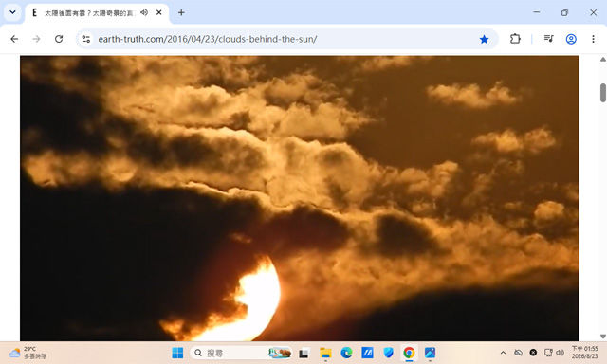Expand the hidden tray icons chevron
The height and width of the screenshot is (364, 607).
point(503,353)
